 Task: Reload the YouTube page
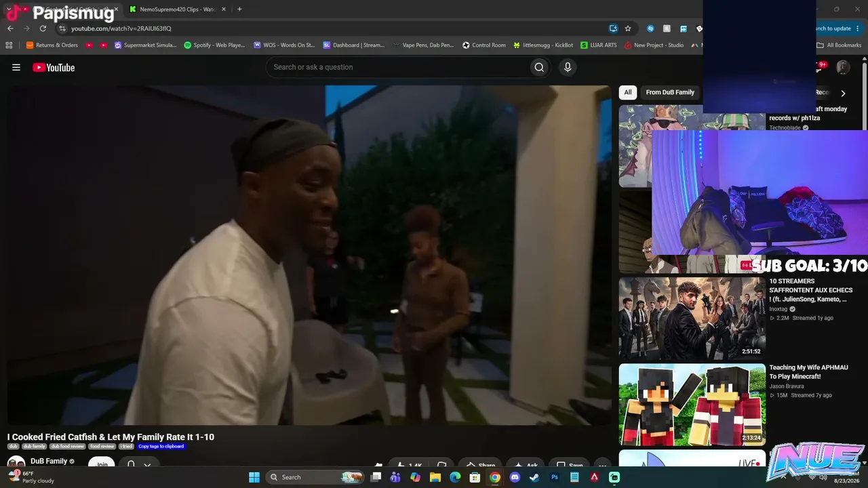pyautogui.click(x=43, y=28)
